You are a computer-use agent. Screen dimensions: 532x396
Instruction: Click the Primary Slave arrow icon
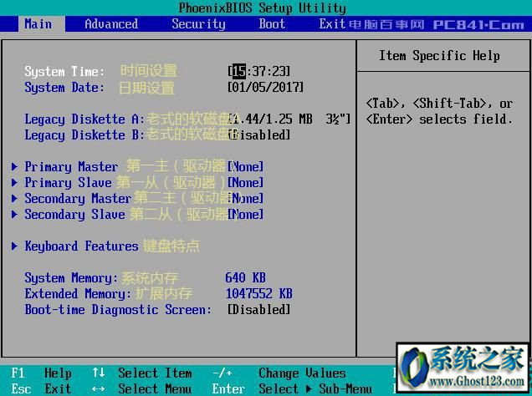click(x=14, y=182)
